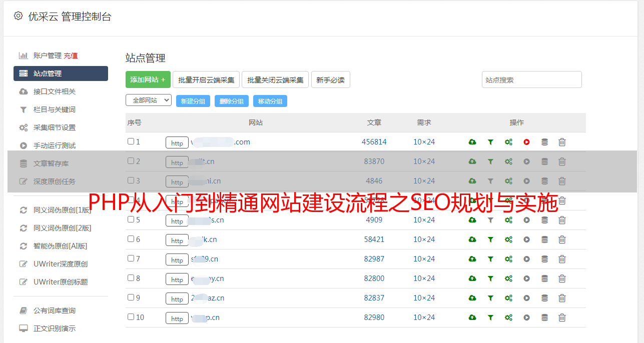Click 批量开启云端采集 button
Image resolution: width=644 pixels, height=343 pixels.
click(206, 79)
